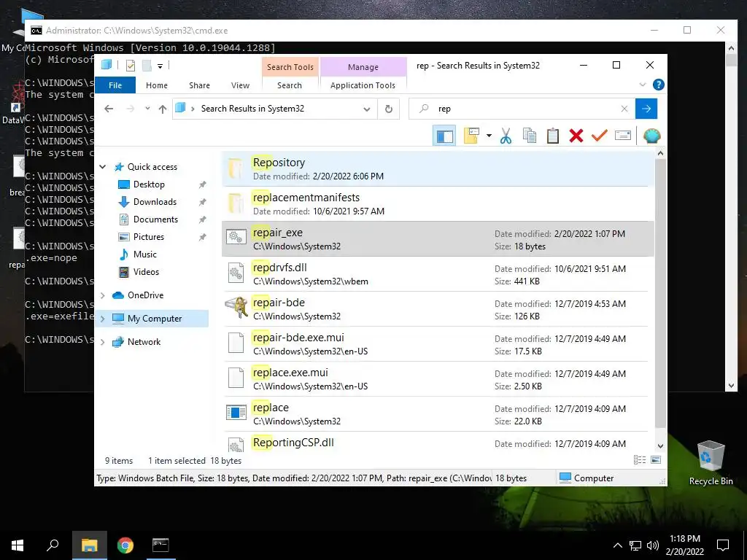This screenshot has width=747, height=560.
Task: Select Videos in navigation pane
Action: (x=146, y=272)
